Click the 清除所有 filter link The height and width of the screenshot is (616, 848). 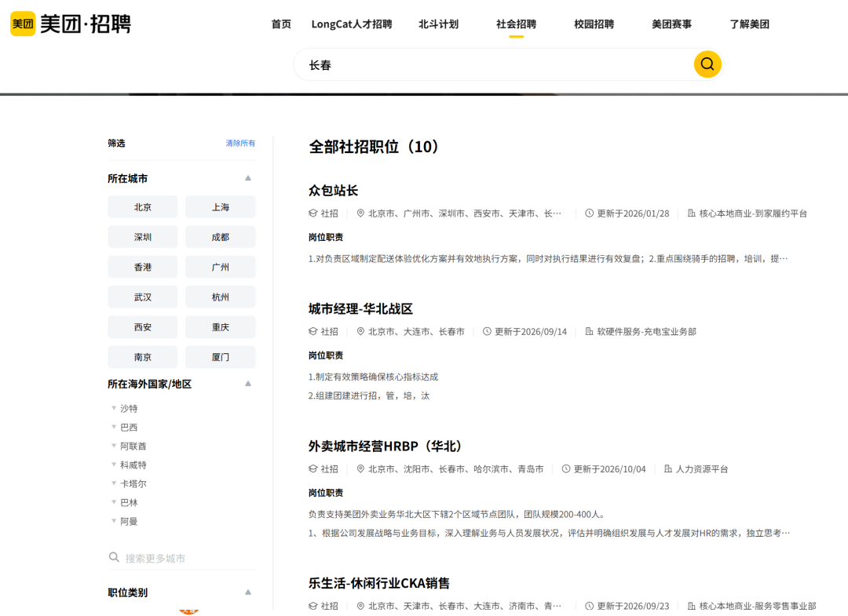(x=240, y=143)
